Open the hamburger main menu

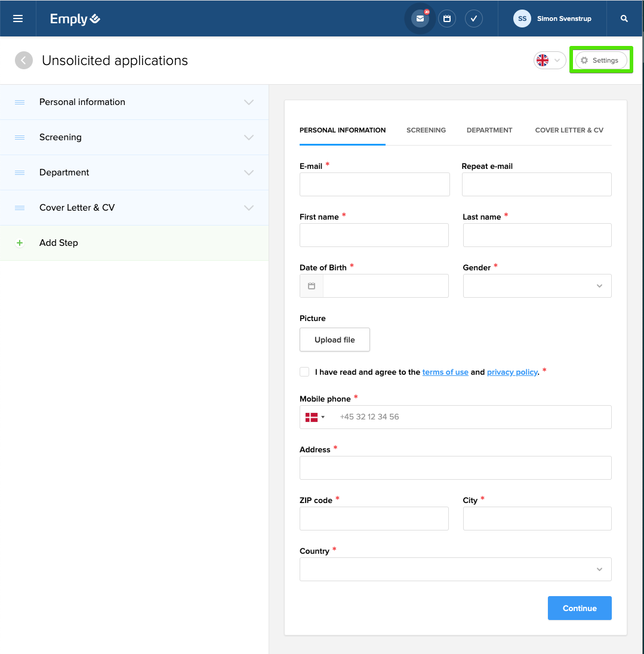(x=18, y=18)
